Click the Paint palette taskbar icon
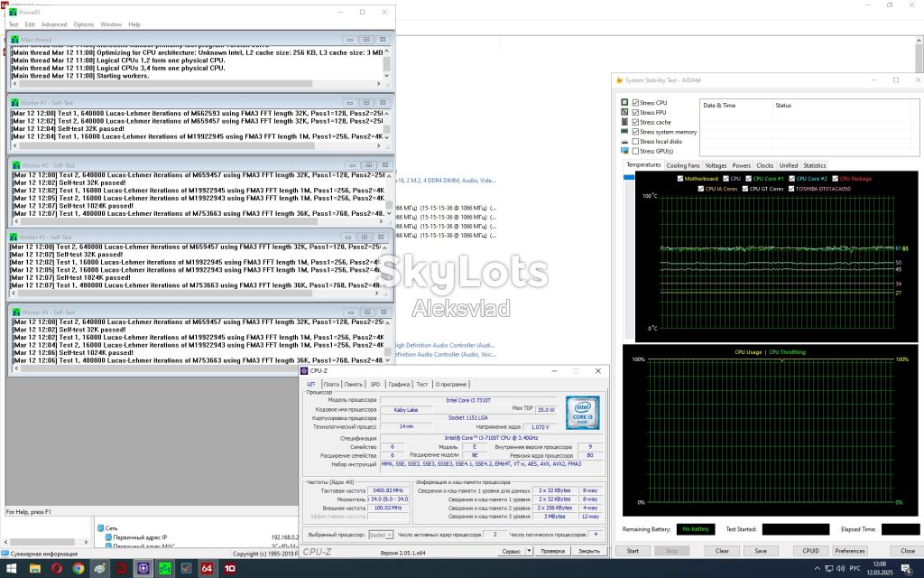 (x=99, y=569)
